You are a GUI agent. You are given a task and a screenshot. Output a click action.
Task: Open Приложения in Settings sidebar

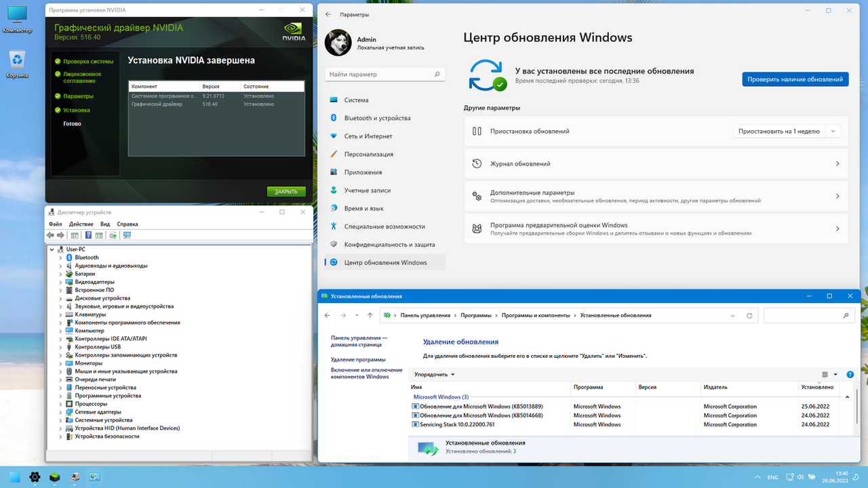click(384, 172)
